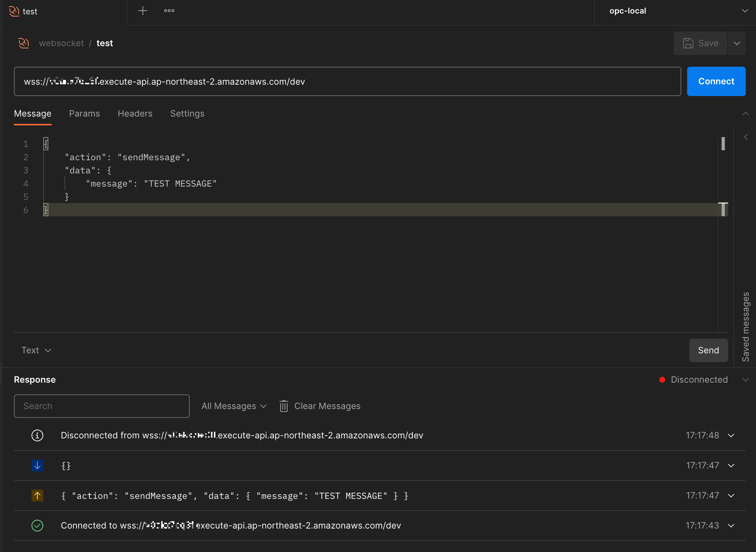Click the info icon on Disconnected message
The width and height of the screenshot is (756, 552).
tap(37, 435)
